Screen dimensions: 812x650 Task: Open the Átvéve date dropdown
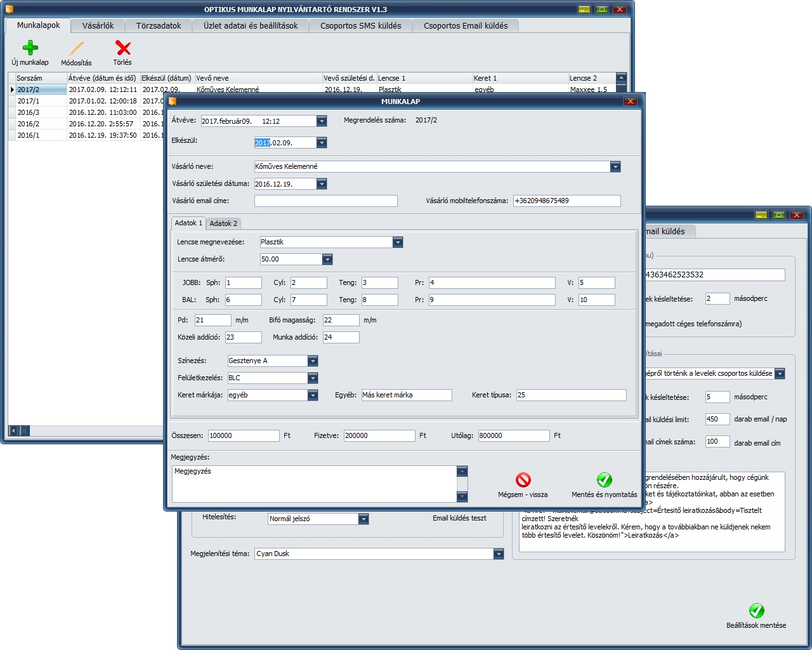(x=322, y=121)
